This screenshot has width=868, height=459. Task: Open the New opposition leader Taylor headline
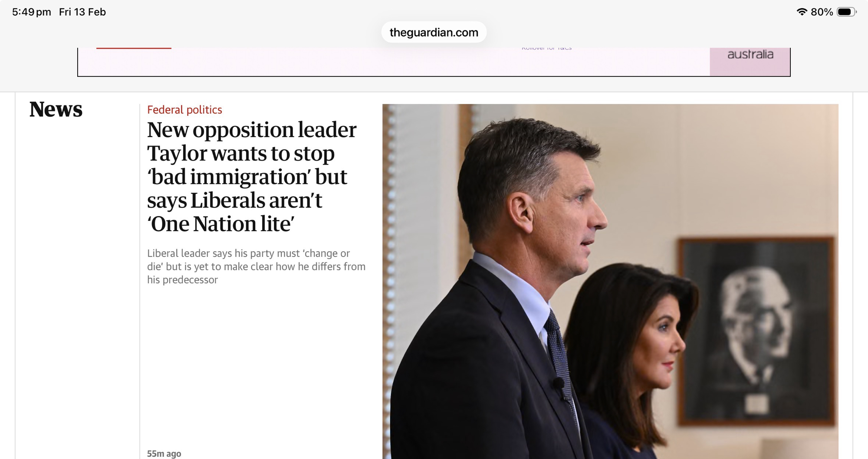click(x=252, y=177)
